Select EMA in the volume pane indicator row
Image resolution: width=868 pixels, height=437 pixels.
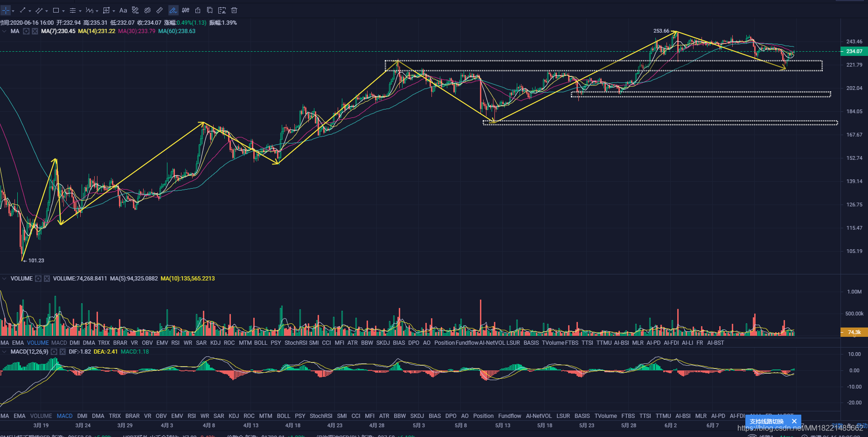(18, 343)
